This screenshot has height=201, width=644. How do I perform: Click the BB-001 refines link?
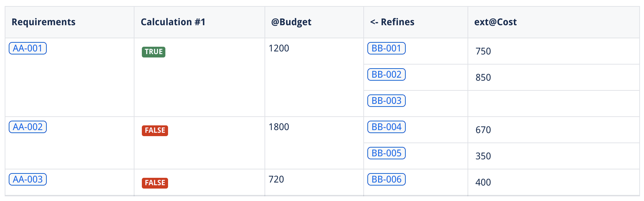[386, 48]
